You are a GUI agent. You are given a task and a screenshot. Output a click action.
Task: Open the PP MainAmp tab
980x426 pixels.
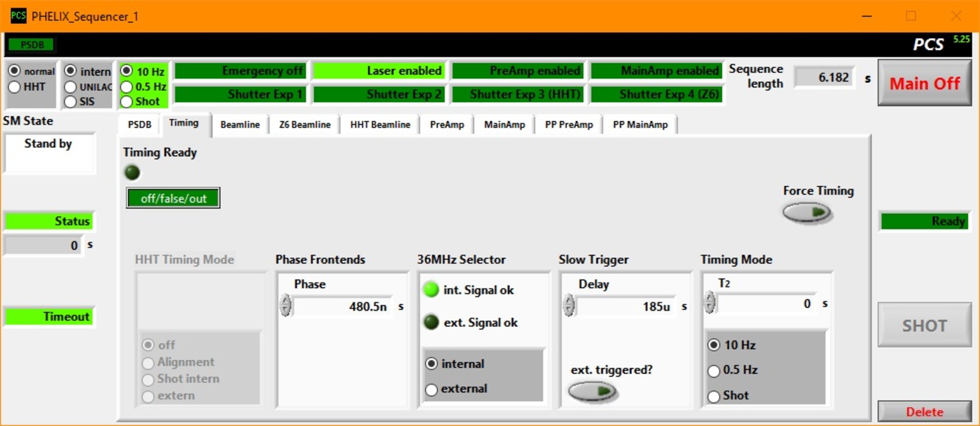click(x=640, y=125)
